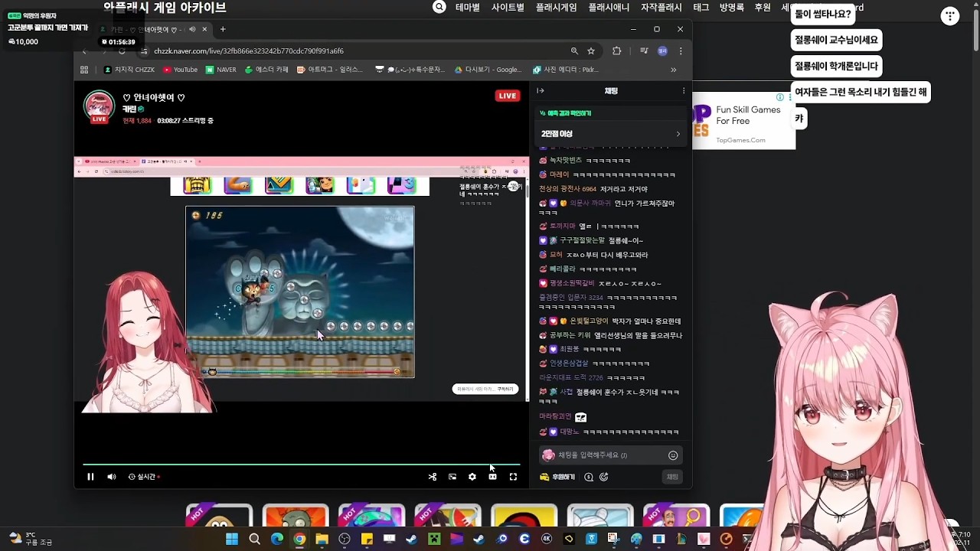This screenshot has height=551, width=980.
Task: Open the zombie game thumbnail
Action: click(x=295, y=517)
